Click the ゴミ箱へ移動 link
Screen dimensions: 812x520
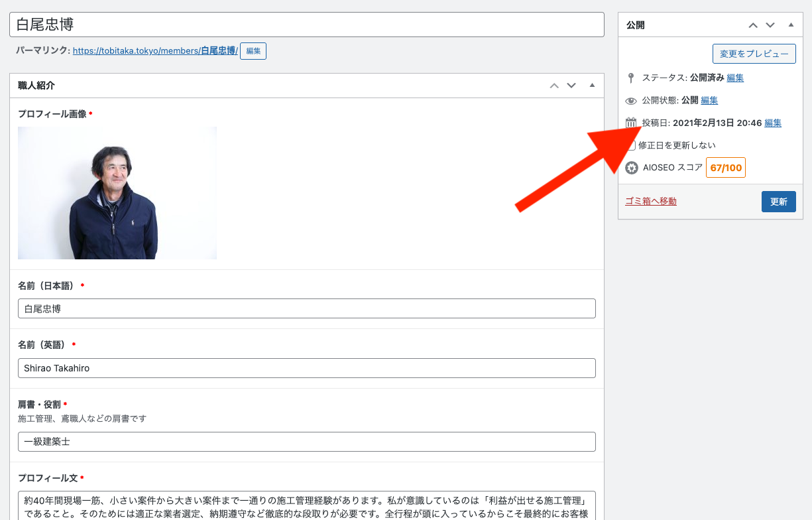pos(651,201)
